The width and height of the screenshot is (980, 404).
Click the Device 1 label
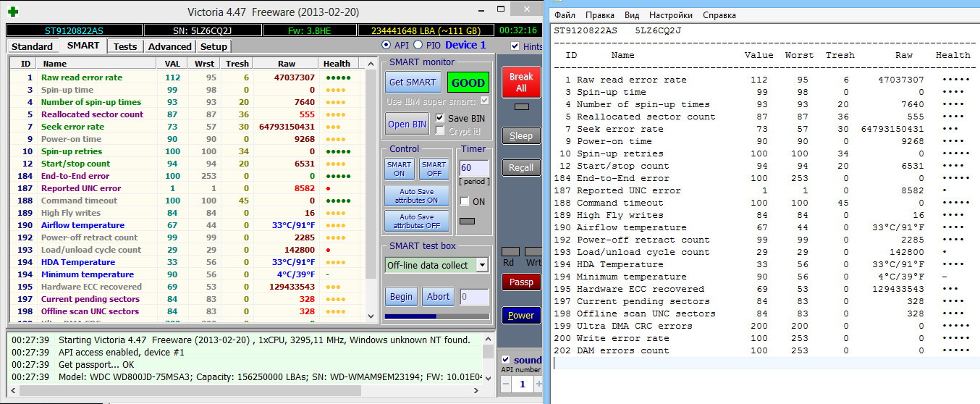pos(465,45)
